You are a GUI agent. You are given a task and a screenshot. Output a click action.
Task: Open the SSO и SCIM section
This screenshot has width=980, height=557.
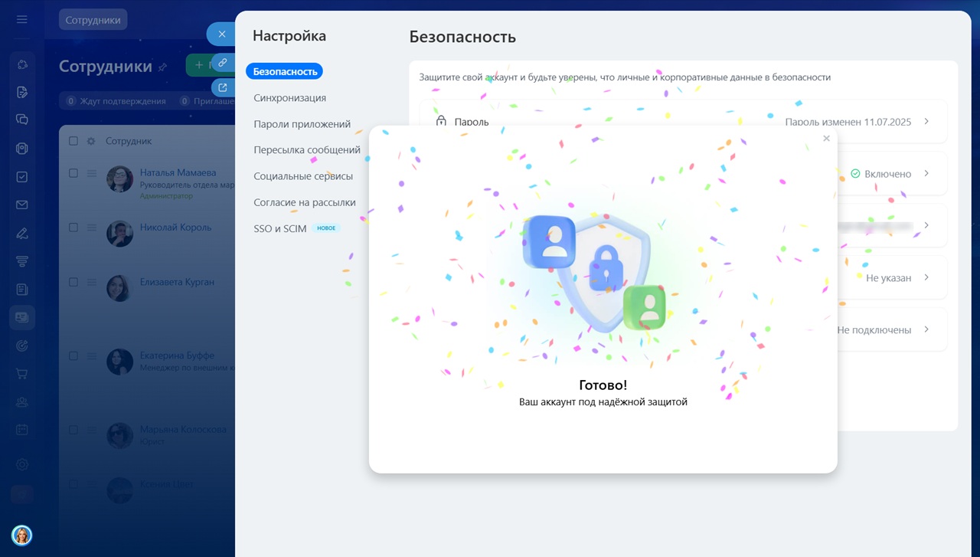pos(280,229)
